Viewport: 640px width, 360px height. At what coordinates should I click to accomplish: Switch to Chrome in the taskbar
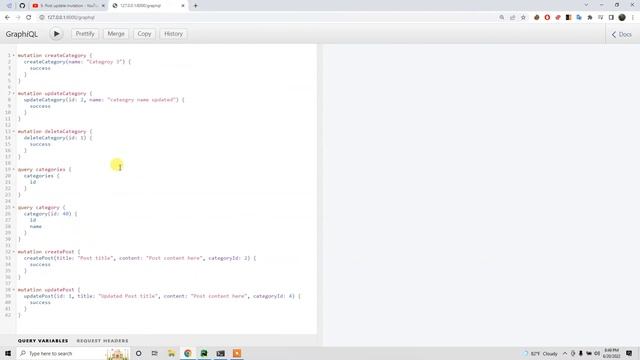pos(188,353)
